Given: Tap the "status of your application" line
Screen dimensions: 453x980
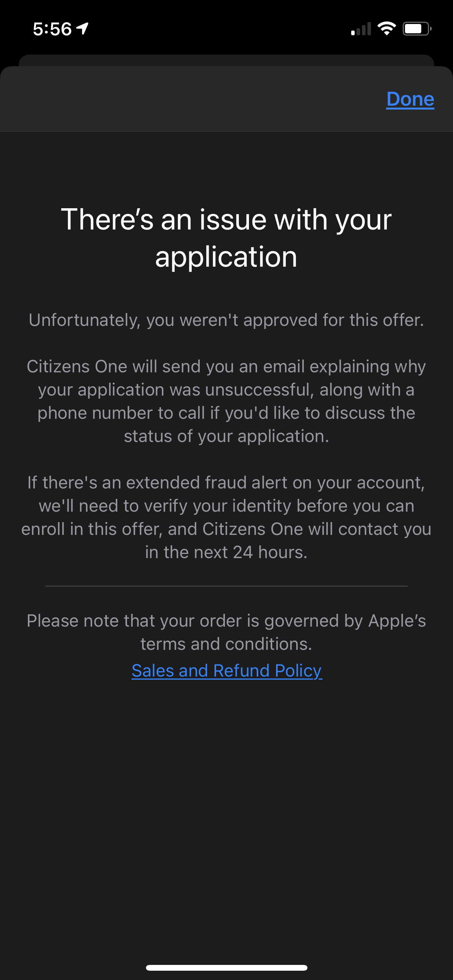Looking at the screenshot, I should (x=226, y=436).
